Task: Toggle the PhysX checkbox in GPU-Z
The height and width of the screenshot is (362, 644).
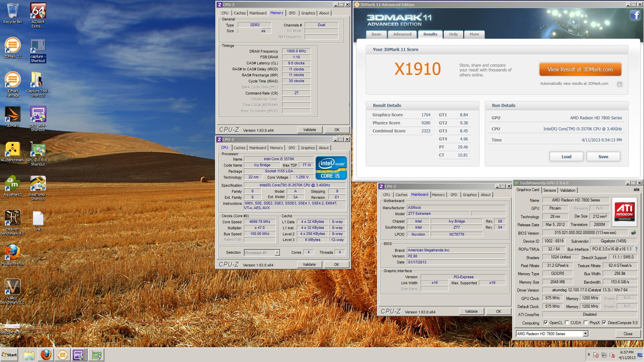Action: 586,323
